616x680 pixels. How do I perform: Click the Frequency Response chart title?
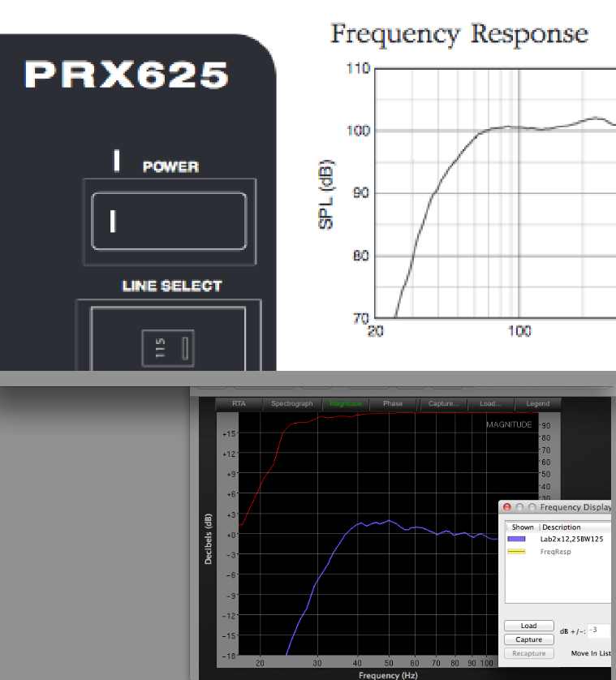[459, 35]
